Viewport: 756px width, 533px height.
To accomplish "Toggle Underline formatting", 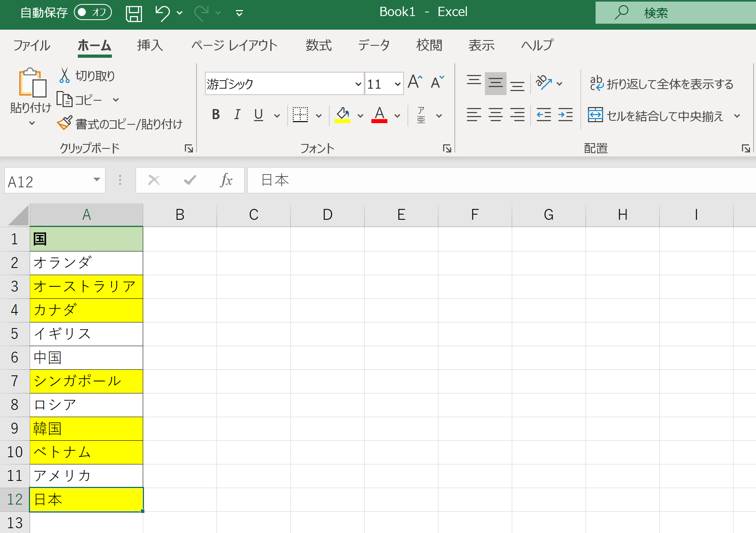I will (x=259, y=115).
